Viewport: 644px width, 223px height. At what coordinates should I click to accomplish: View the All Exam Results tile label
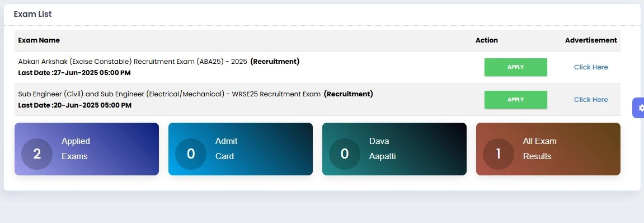coord(540,148)
